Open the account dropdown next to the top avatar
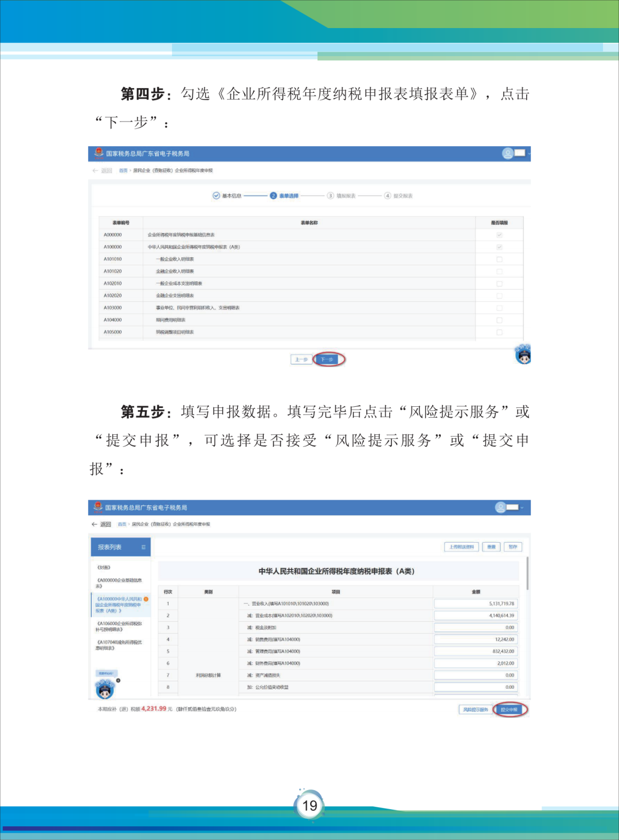Viewport: 619px width, 840px height. point(528,153)
